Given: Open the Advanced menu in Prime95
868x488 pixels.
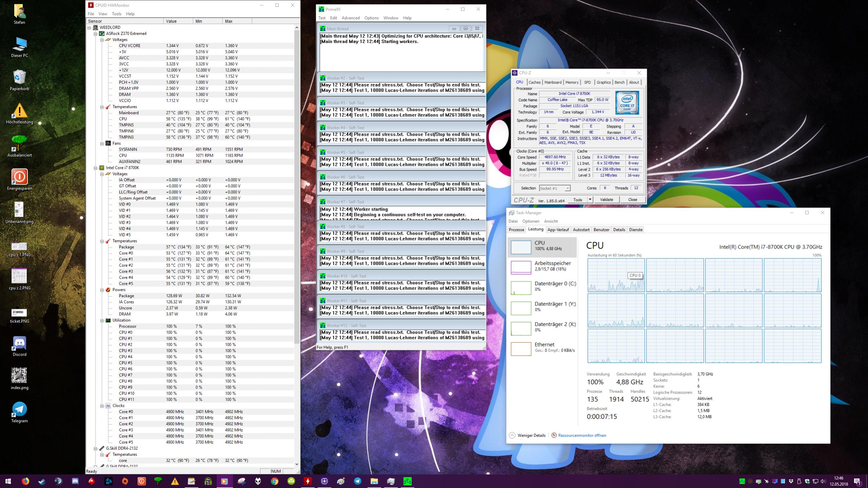Looking at the screenshot, I should coord(350,18).
